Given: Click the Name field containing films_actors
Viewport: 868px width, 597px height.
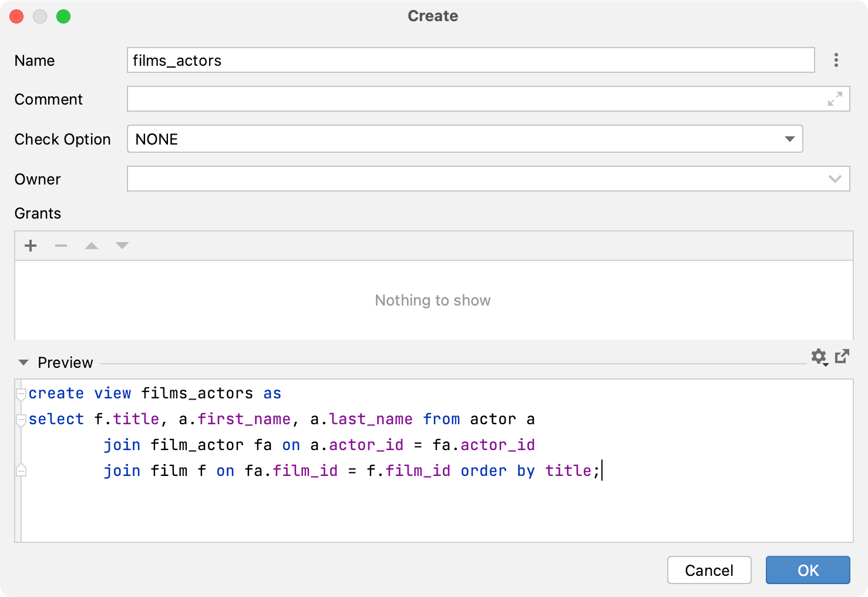Looking at the screenshot, I should [470, 61].
